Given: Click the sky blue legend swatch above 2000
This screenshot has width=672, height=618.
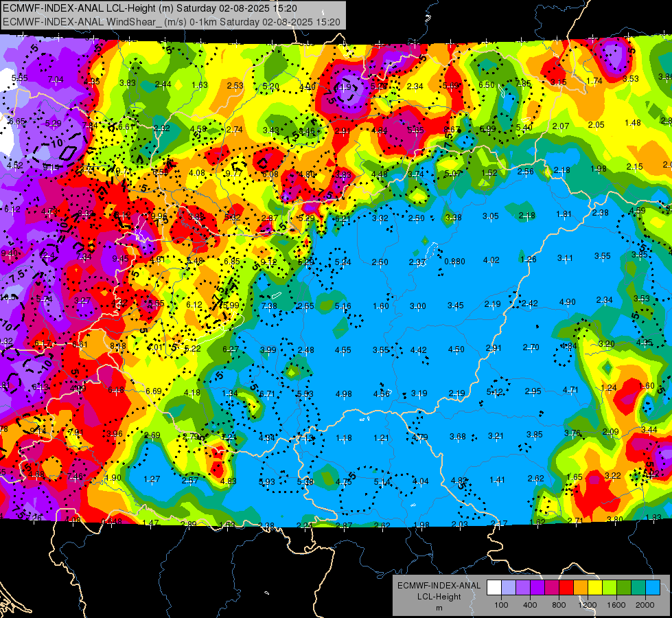Looking at the screenshot, I should pyautogui.click(x=653, y=588).
